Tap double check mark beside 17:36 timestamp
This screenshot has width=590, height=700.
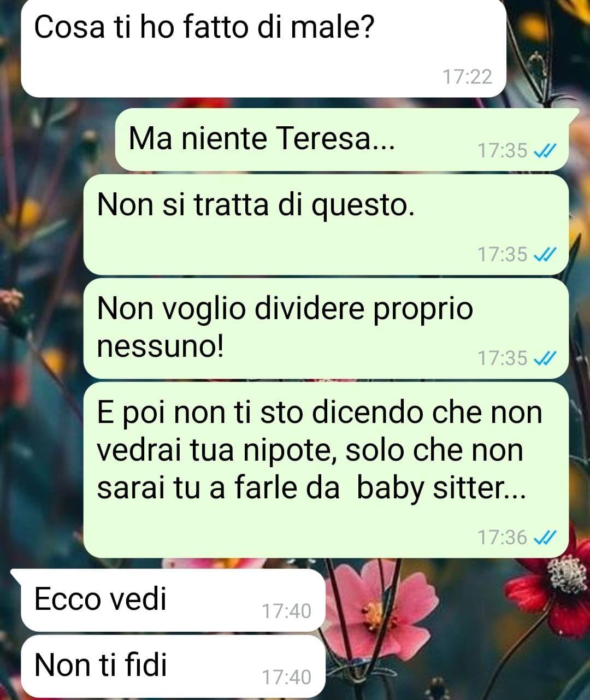pos(544,538)
